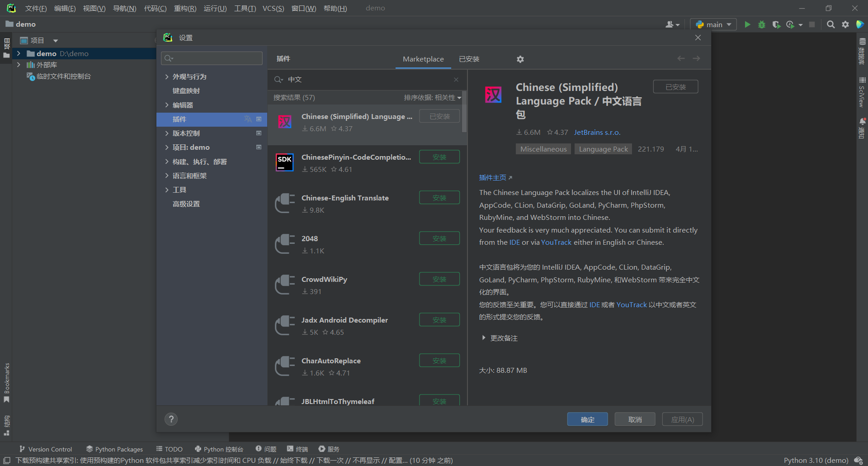Expand the 版本控制 settings section
The width and height of the screenshot is (868, 466).
pyautogui.click(x=167, y=133)
